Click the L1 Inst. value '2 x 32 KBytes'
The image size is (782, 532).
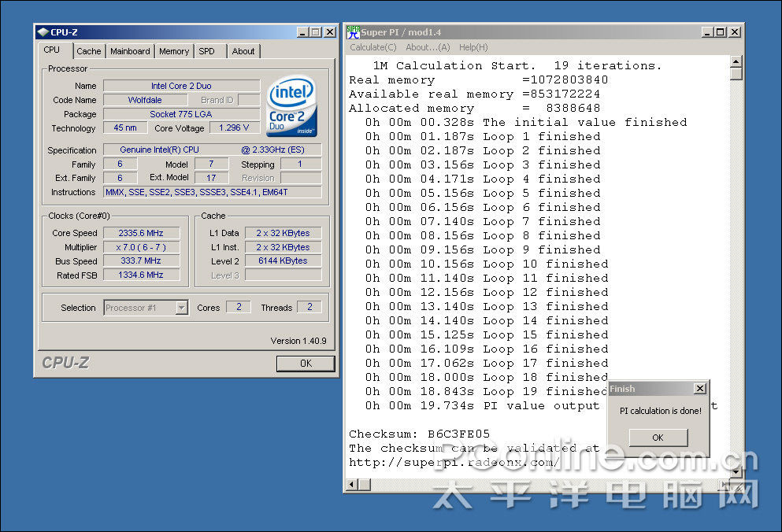click(284, 247)
